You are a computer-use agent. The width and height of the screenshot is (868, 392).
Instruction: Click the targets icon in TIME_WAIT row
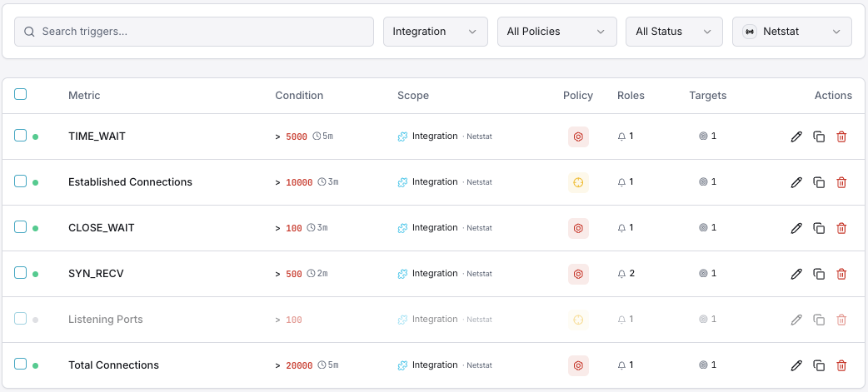click(x=703, y=136)
